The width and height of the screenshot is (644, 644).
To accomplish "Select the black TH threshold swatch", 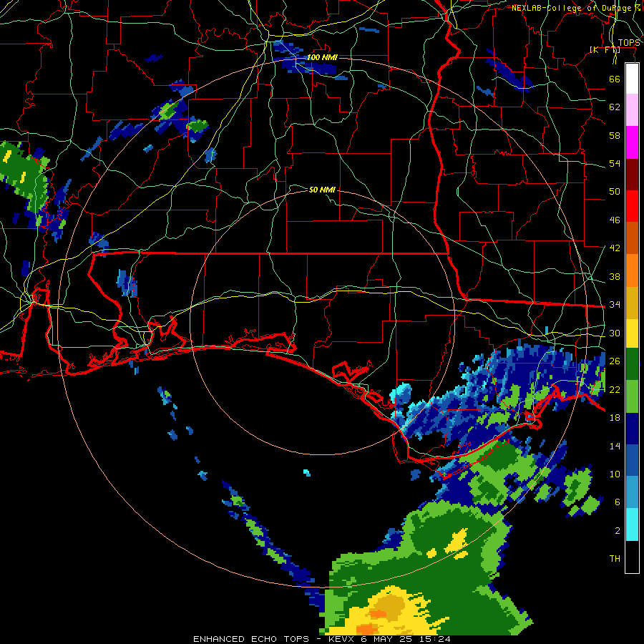I will click(632, 557).
